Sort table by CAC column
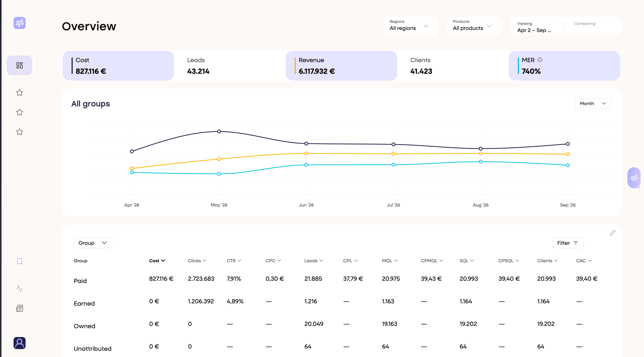This screenshot has width=644, height=357. tap(584, 260)
